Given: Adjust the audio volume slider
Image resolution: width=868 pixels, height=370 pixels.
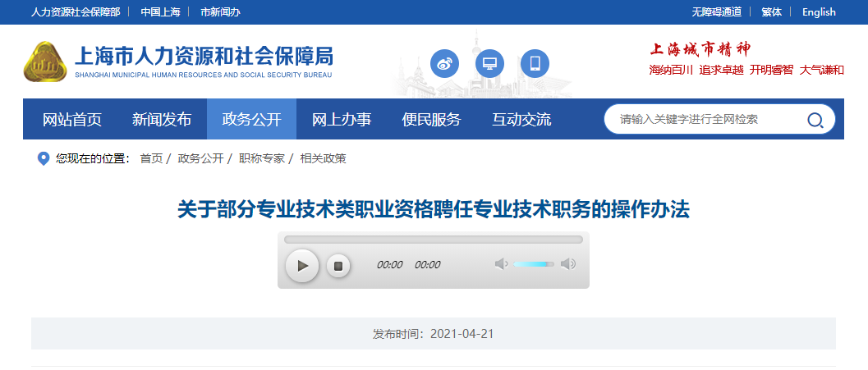Looking at the screenshot, I should [x=534, y=264].
